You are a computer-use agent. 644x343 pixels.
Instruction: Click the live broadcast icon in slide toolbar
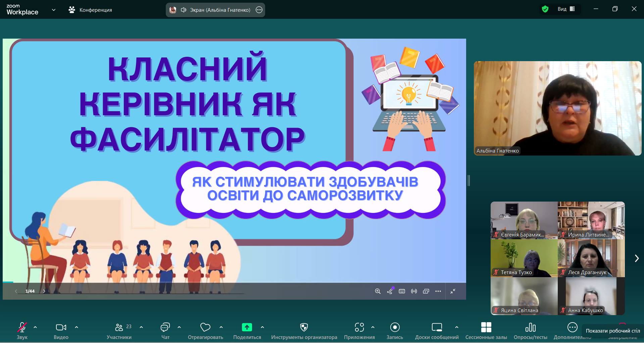pyautogui.click(x=414, y=291)
